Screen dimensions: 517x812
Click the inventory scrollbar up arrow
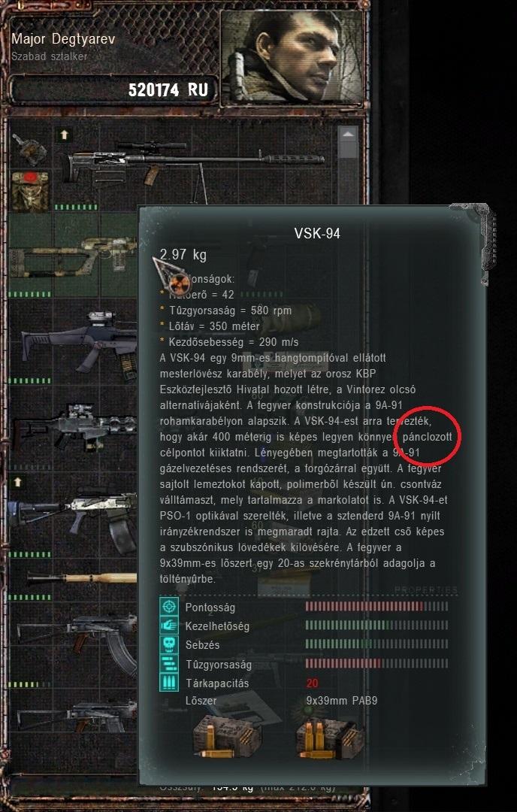point(348,134)
